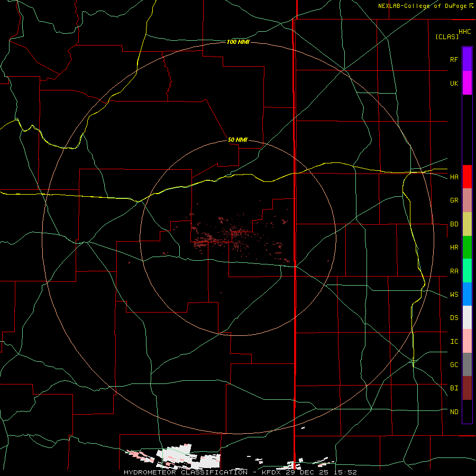
Task: Click the ND legend label
Action: tap(454, 412)
